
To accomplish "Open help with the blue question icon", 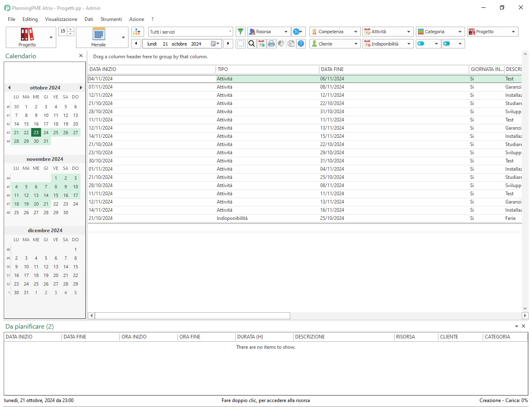I will (301, 43).
